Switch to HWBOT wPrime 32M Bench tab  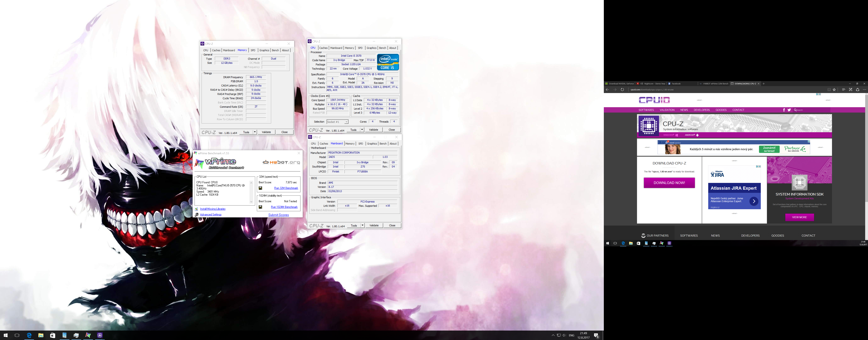(714, 84)
